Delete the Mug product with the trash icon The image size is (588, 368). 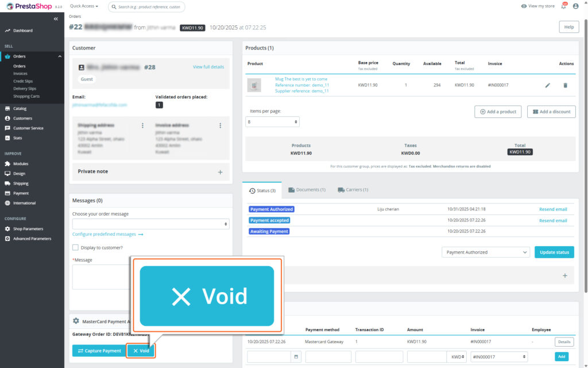(565, 85)
